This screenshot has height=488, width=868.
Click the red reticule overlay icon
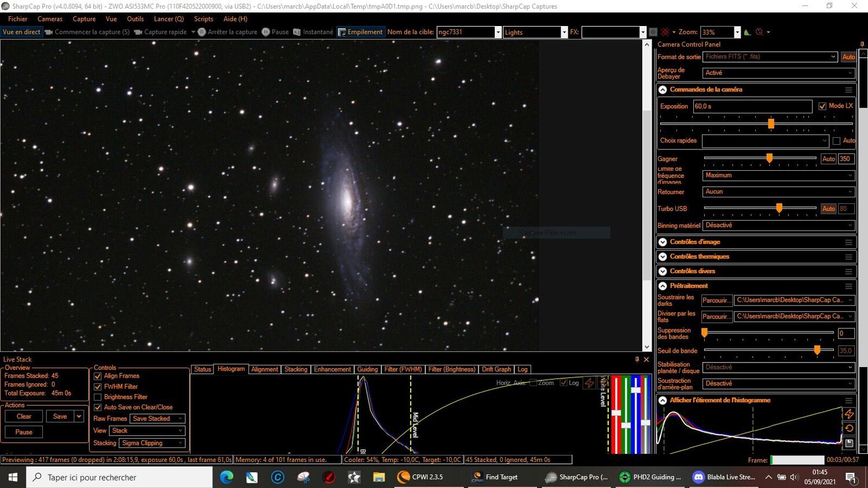tap(665, 32)
